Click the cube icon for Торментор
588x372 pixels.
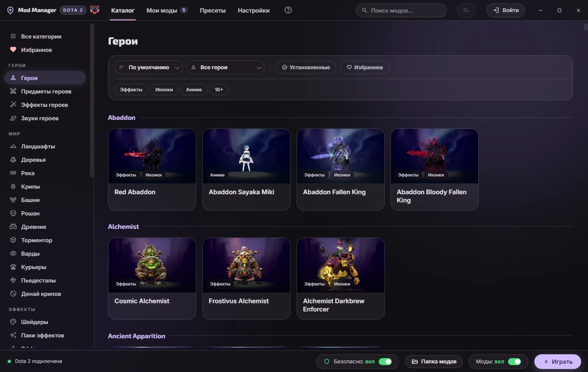13,241
